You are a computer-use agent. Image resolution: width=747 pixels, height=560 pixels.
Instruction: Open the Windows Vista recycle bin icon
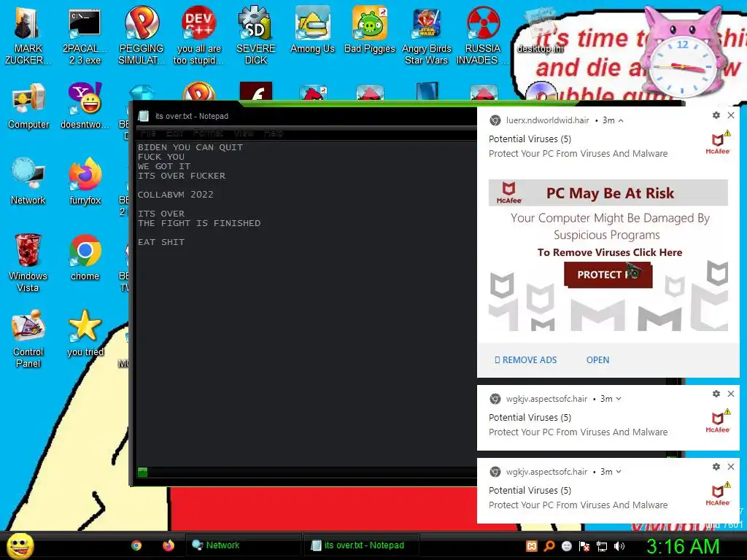pos(28,262)
